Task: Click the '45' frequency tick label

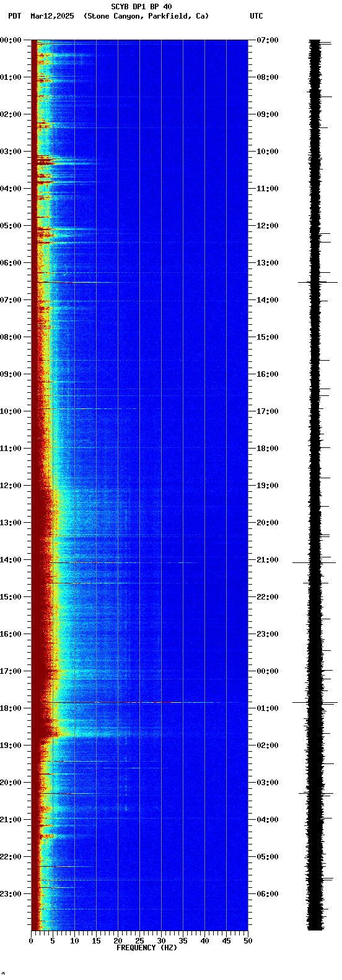Action: tap(226, 941)
